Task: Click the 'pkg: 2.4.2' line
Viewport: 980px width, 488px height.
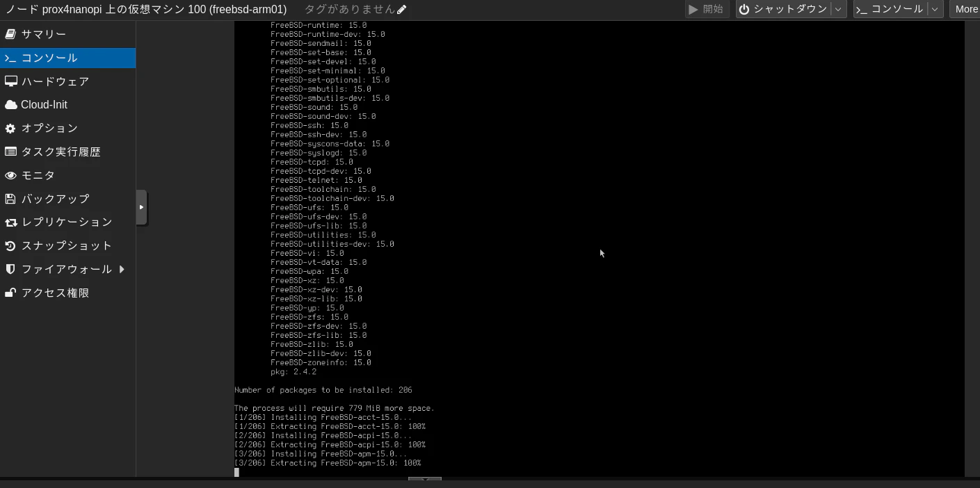Action: 294,372
